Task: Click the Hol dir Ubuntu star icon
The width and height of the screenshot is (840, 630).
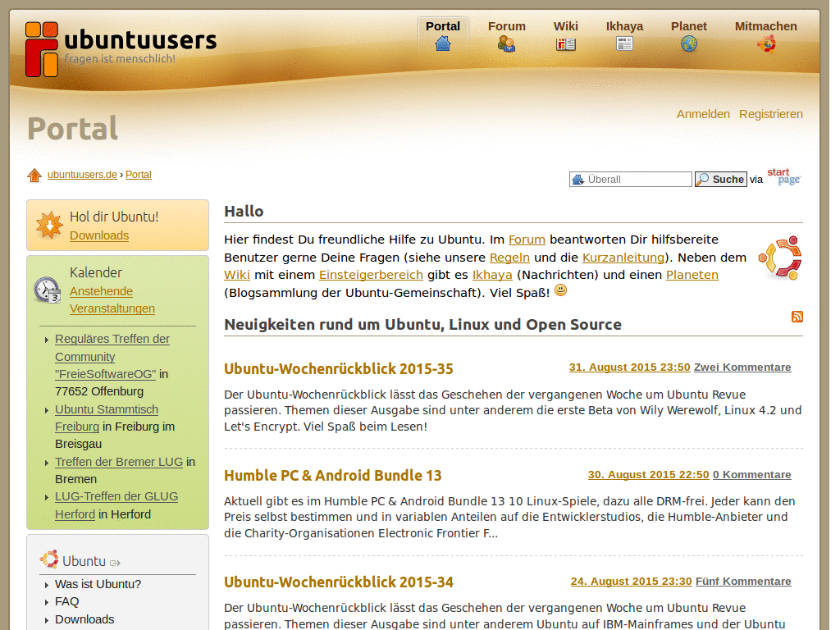Action: (49, 225)
